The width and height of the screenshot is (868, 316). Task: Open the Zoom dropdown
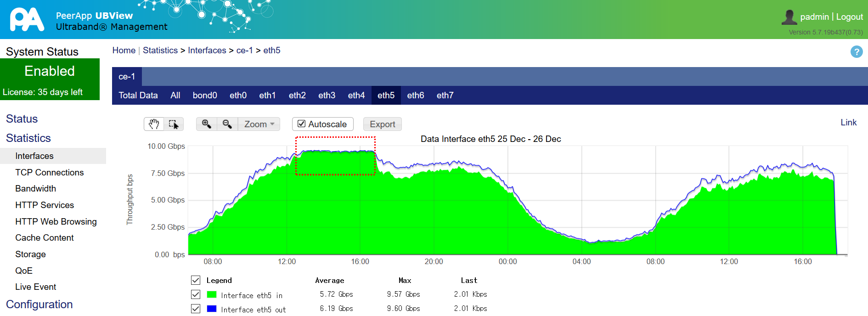point(259,124)
